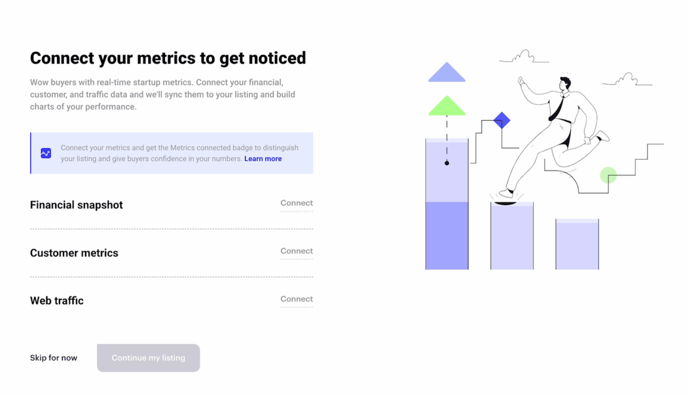Screen dimensions: 688x395
Task: Click the cloud outline above the man's hand
Action: click(524, 57)
